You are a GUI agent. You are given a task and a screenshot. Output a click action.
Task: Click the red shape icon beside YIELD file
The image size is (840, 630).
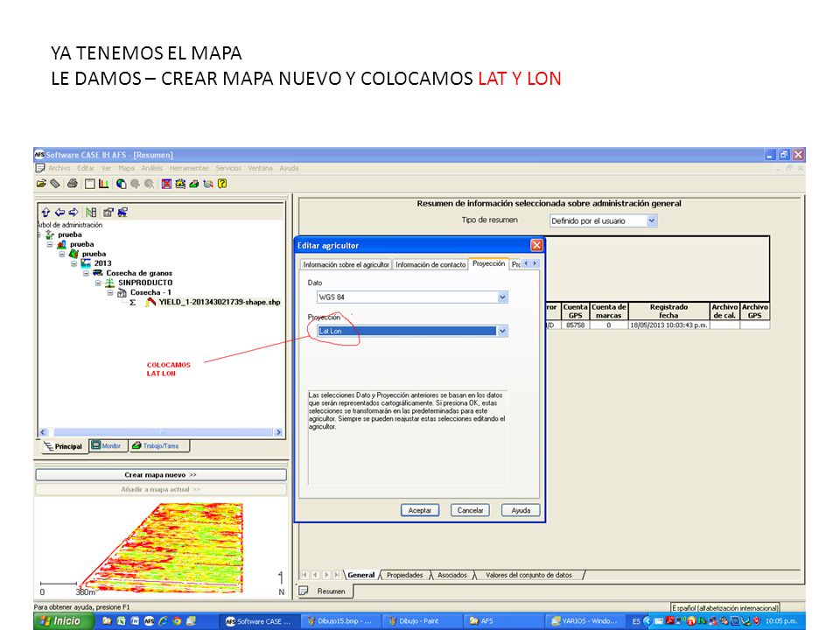pos(150,302)
